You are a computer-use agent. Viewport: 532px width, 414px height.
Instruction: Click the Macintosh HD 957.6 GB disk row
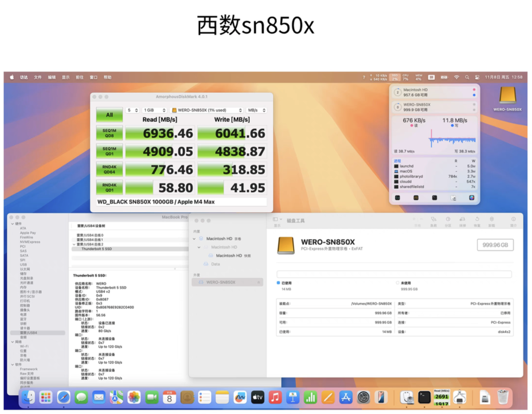(435, 92)
